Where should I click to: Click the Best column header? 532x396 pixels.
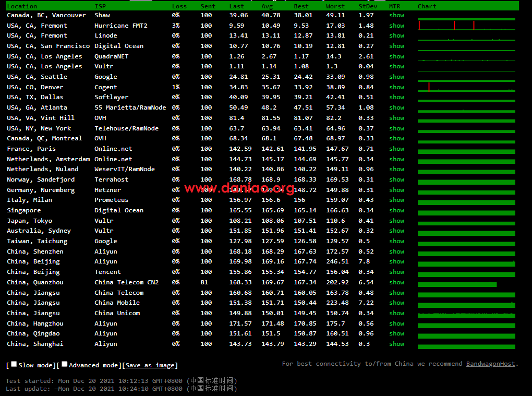coord(301,6)
